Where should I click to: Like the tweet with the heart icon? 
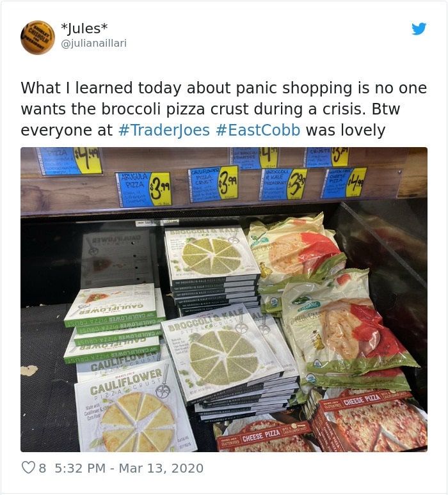coord(28,467)
